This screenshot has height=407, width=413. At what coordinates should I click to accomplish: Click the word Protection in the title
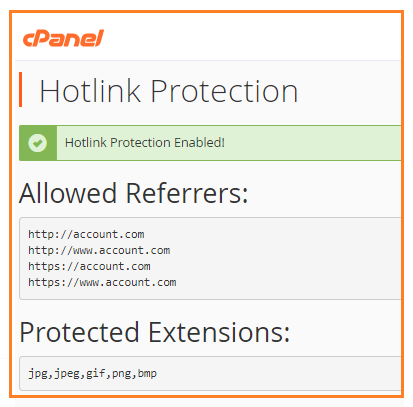click(x=224, y=91)
